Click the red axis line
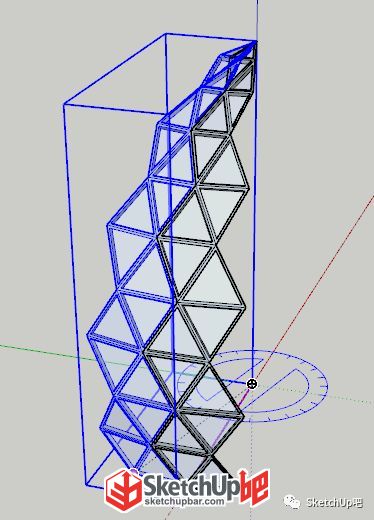Viewport: 374px width, 520px height. click(x=317, y=287)
